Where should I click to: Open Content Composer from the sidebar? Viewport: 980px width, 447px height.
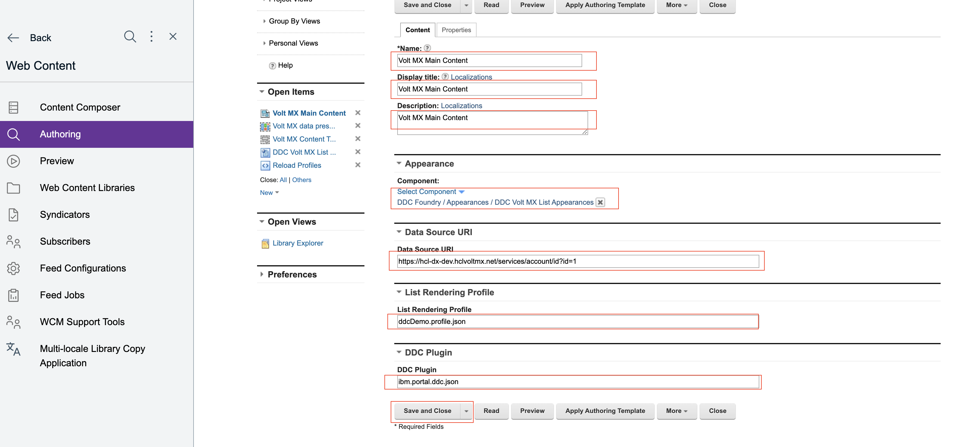click(80, 107)
